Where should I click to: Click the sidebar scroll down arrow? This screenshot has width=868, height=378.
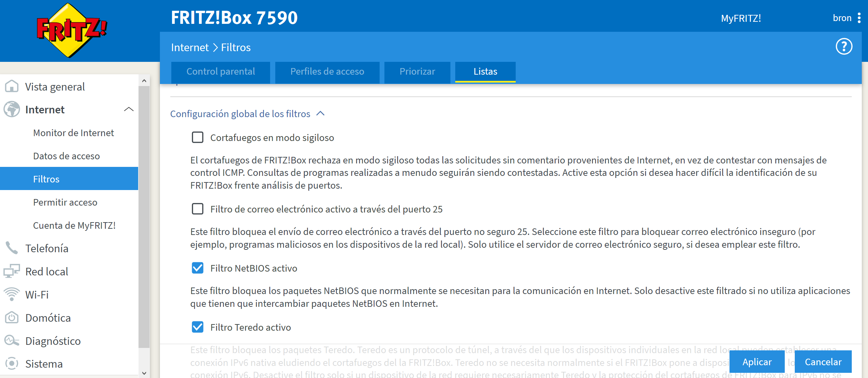pos(144,373)
